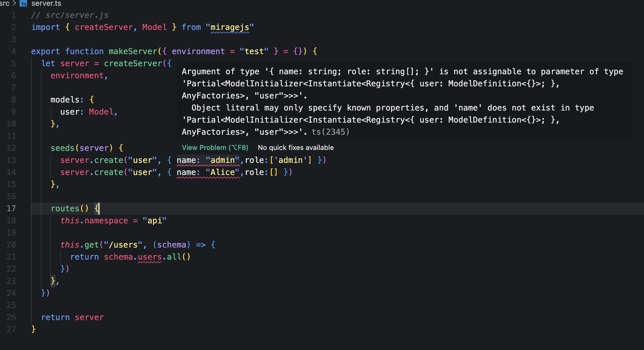This screenshot has width=644, height=350.
Task: Click line number 5 in the gutter
Action: 13,63
